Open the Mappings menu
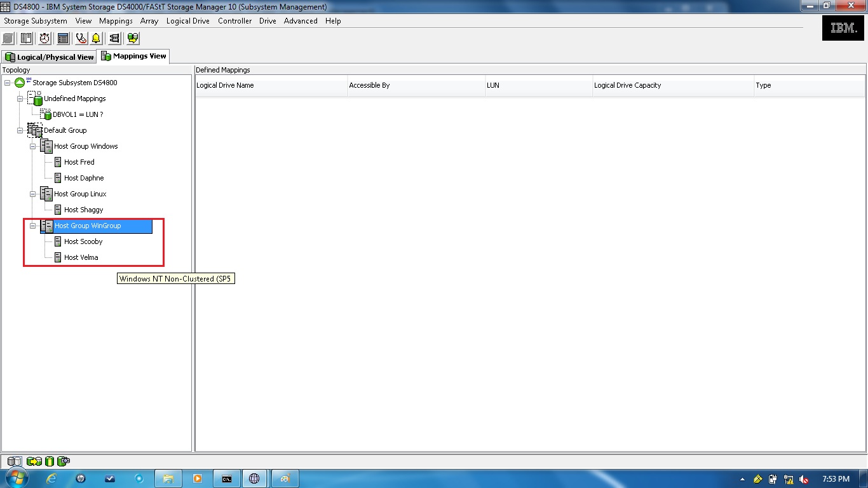 tap(116, 21)
